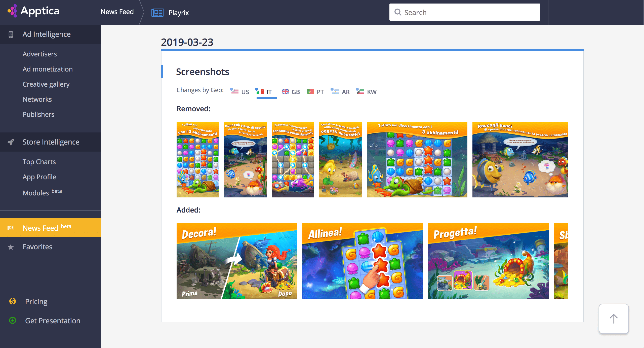Click the Apptica logo
644x348 pixels.
[33, 11]
